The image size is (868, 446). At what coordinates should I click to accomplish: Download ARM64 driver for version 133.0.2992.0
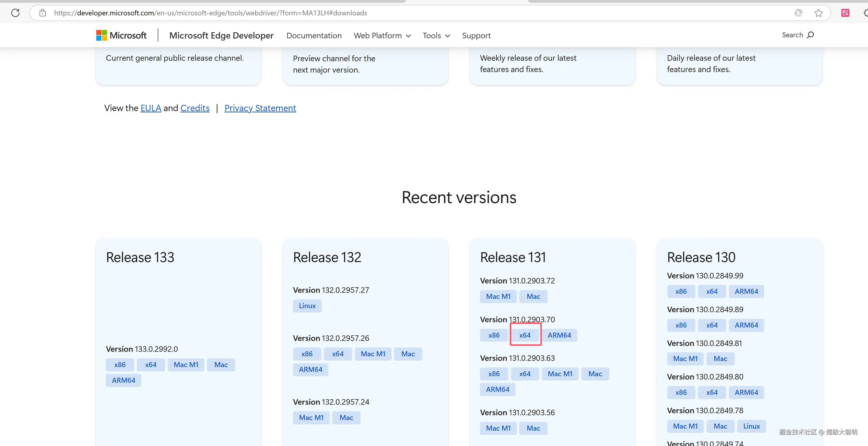point(123,380)
